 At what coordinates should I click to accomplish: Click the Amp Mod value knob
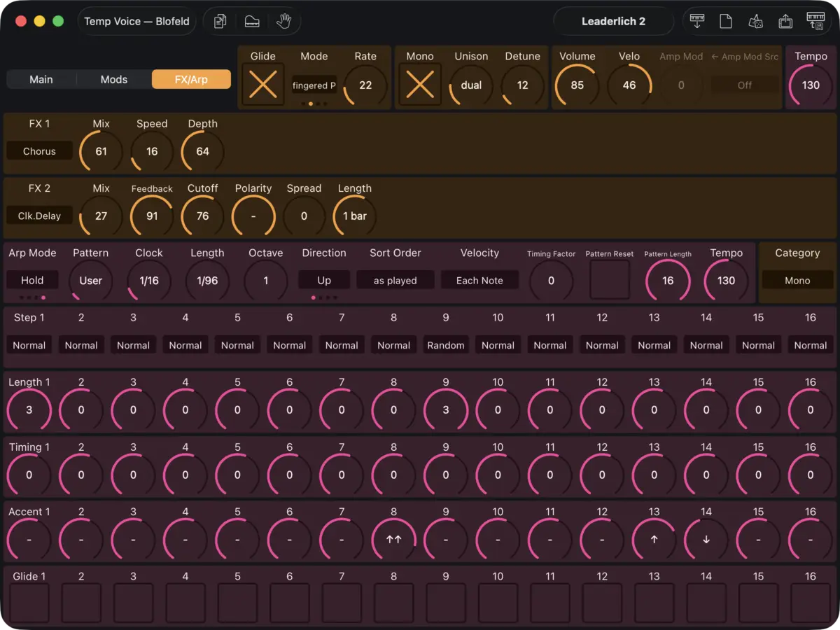[681, 85]
